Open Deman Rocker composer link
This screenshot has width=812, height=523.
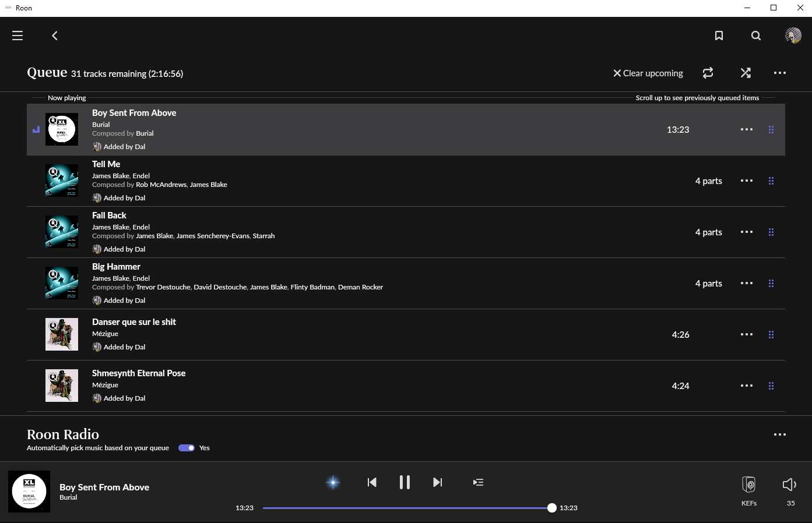pyautogui.click(x=360, y=287)
